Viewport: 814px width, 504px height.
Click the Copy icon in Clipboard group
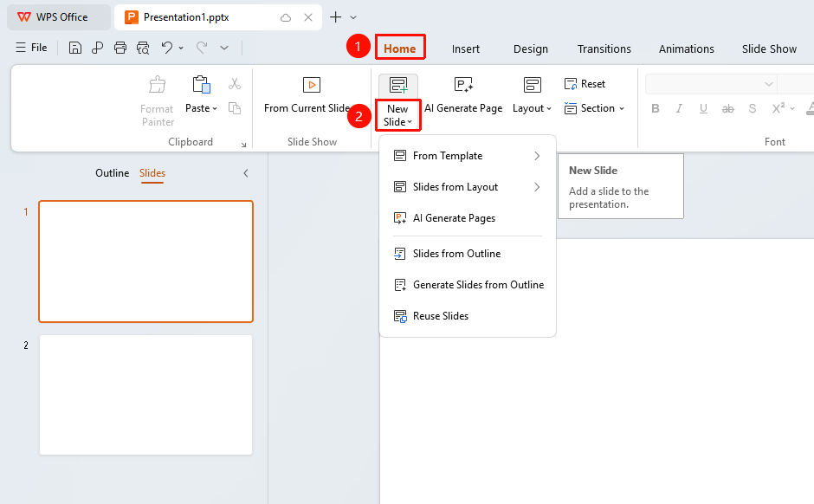tap(235, 108)
